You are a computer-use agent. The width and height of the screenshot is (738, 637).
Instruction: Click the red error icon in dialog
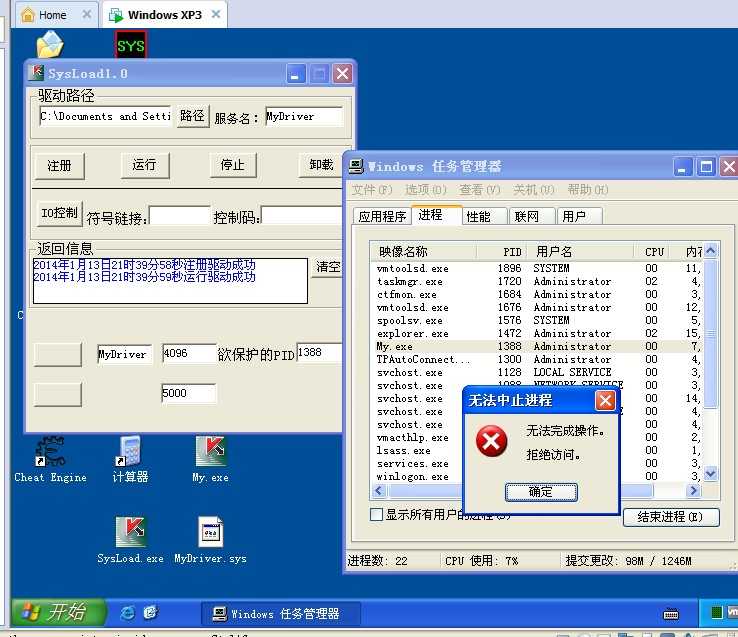(491, 441)
